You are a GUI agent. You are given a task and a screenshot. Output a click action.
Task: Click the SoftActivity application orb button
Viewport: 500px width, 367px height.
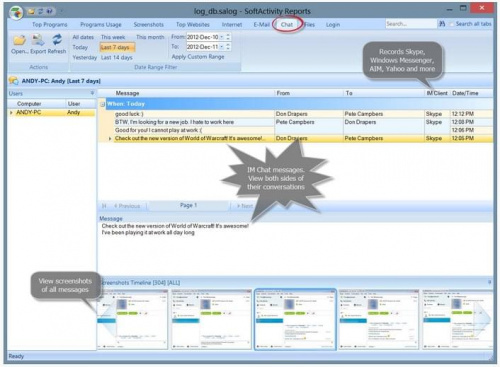click(x=16, y=13)
